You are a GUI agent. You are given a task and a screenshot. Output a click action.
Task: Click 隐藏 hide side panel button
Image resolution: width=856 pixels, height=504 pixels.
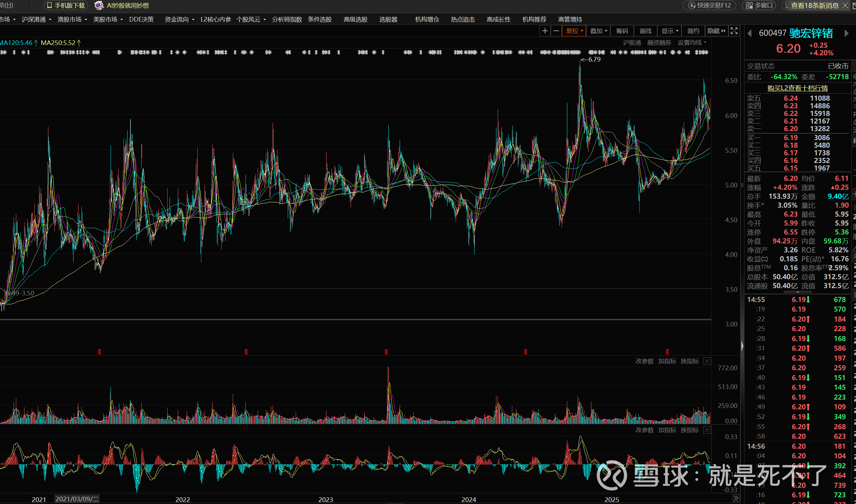coord(716,31)
